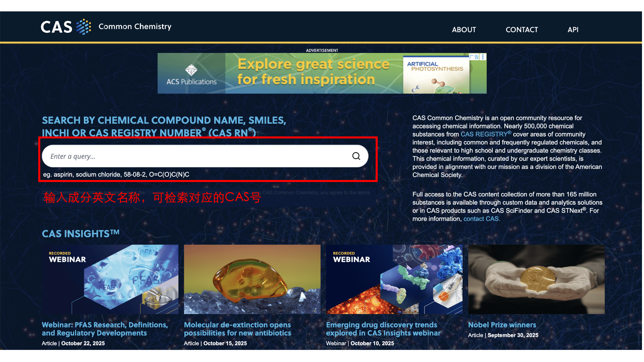Open Molecular de-extinction article title
The image size is (644, 362).
click(x=237, y=329)
